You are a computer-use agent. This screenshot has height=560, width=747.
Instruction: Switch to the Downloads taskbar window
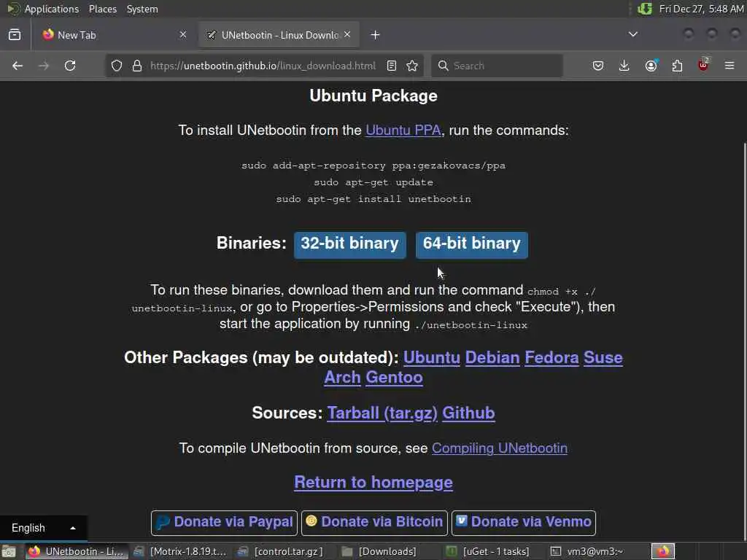pyautogui.click(x=379, y=551)
